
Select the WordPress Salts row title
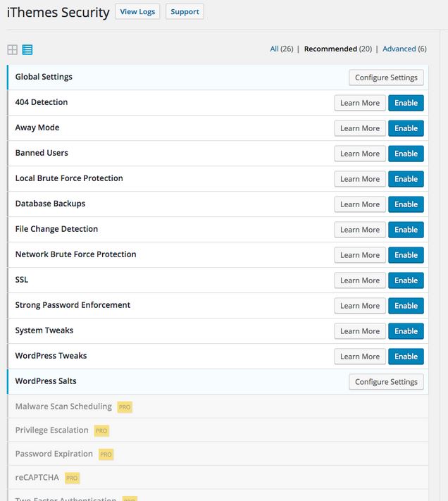click(46, 381)
